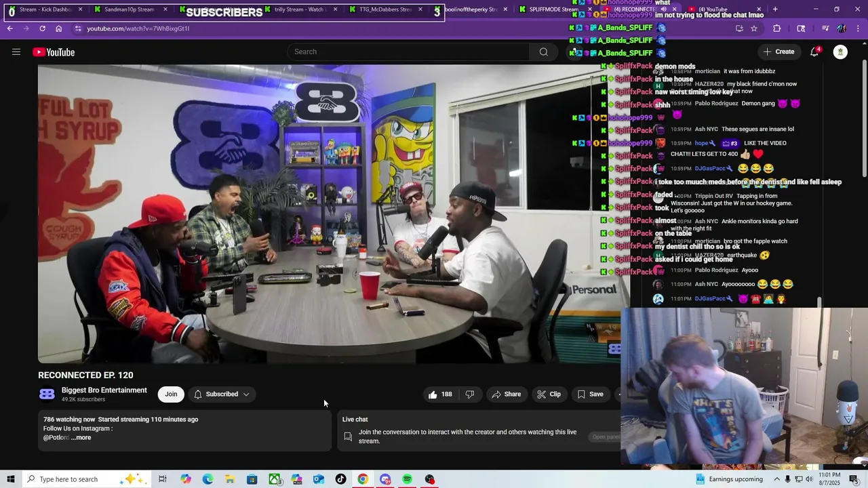Viewport: 868px width, 488px height.
Task: Open the Windows notification center
Action: tap(854, 479)
